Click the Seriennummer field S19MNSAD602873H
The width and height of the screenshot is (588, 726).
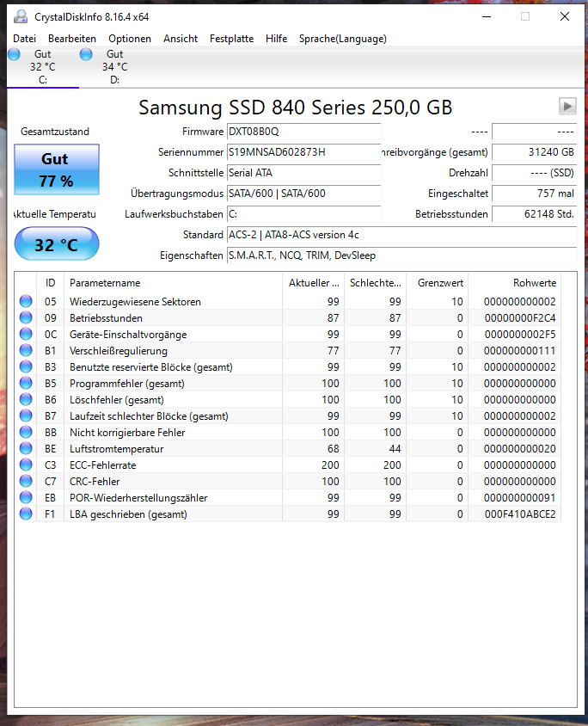pos(304,152)
